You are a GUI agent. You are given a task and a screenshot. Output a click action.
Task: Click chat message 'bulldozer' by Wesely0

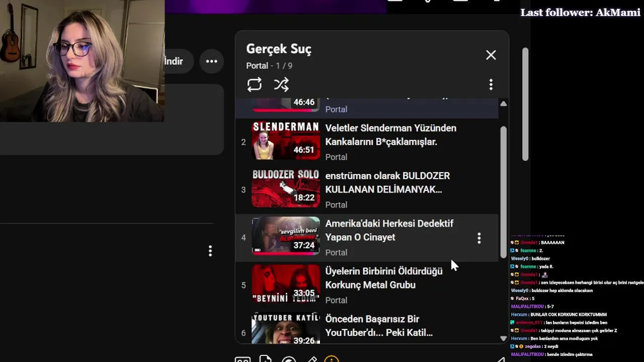coord(541,259)
